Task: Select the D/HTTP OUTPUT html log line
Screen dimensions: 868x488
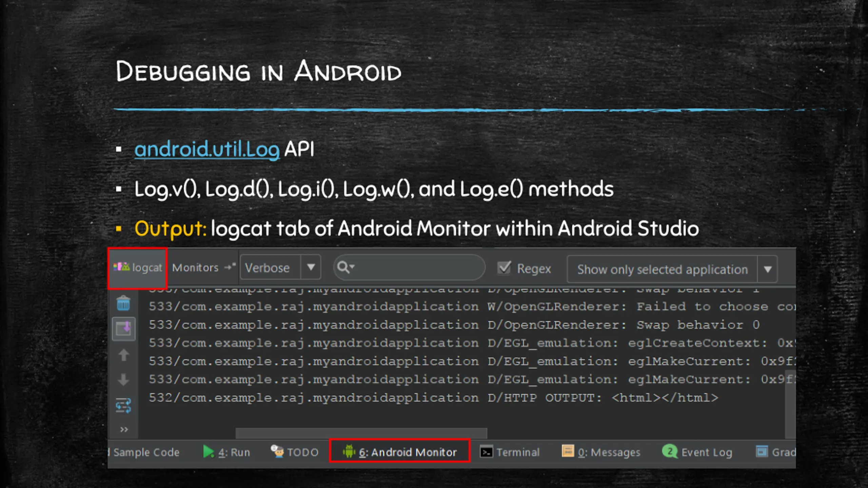Action: tap(433, 398)
